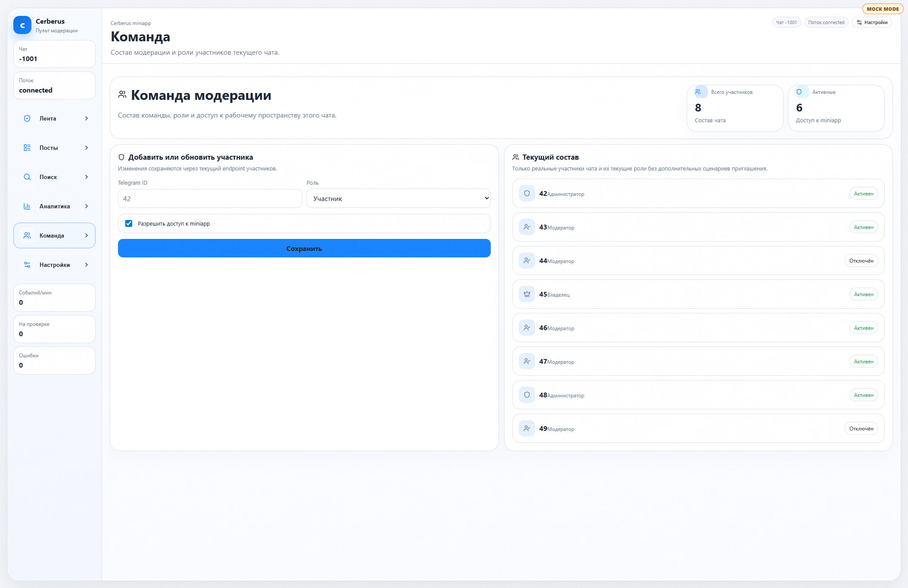Click the user-check avatar icon of member 49
Viewport: 908px width, 588px height.
(x=527, y=429)
